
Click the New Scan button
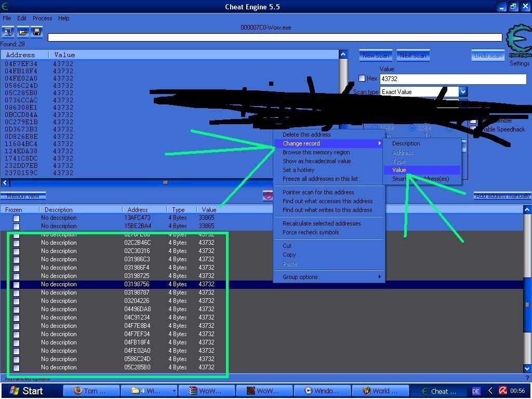(376, 56)
